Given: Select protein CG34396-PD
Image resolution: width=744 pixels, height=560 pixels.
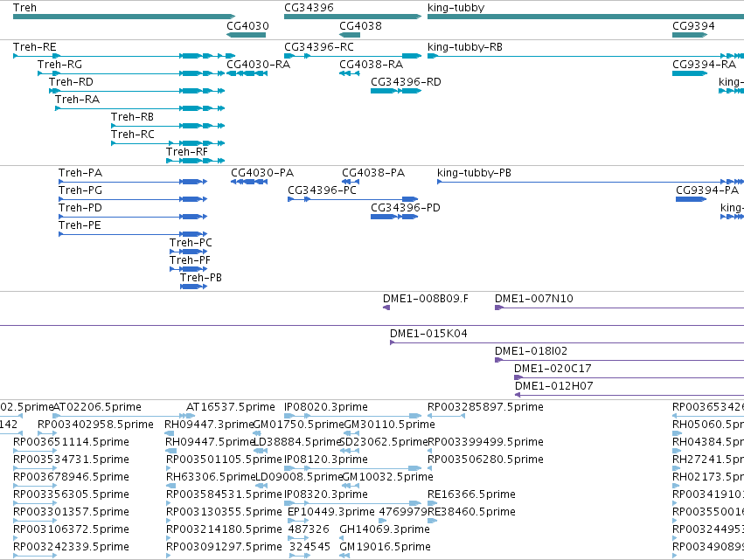Looking at the screenshot, I should tap(394, 217).
